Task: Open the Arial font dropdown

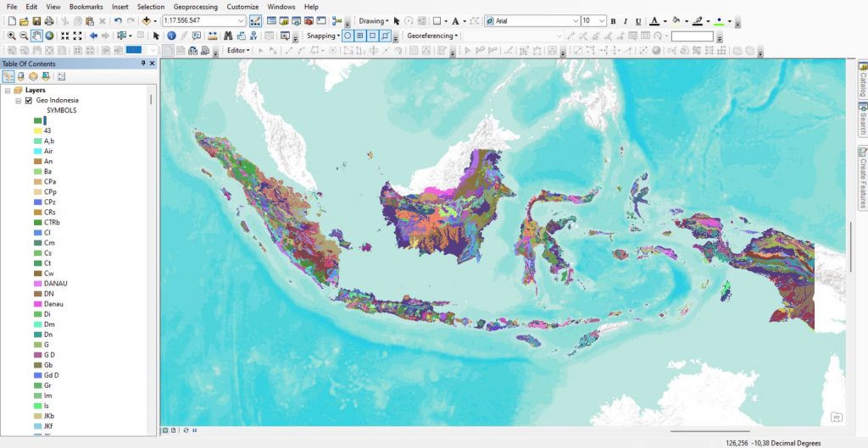Action: (576, 21)
